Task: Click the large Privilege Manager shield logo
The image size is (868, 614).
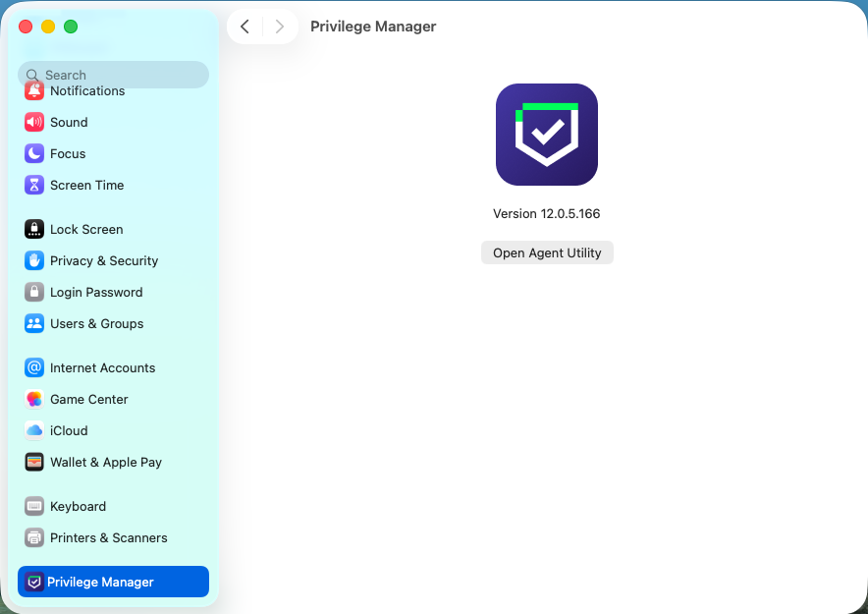Action: pos(547,135)
